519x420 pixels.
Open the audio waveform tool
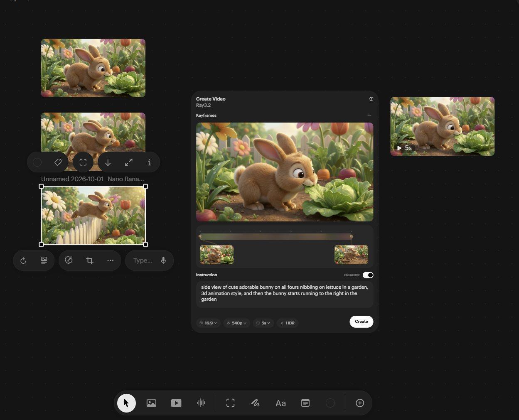pyautogui.click(x=201, y=403)
